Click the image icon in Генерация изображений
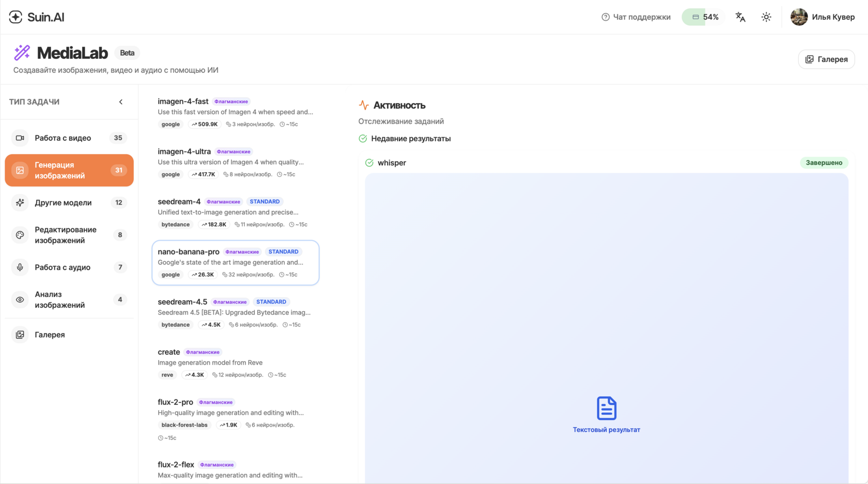This screenshot has width=868, height=484. [20, 170]
